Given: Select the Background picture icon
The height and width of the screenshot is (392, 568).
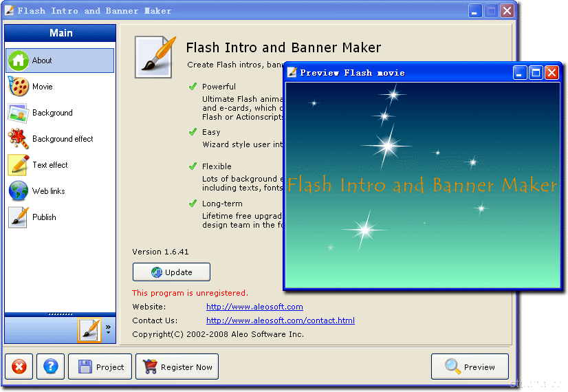Looking at the screenshot, I should click(19, 113).
